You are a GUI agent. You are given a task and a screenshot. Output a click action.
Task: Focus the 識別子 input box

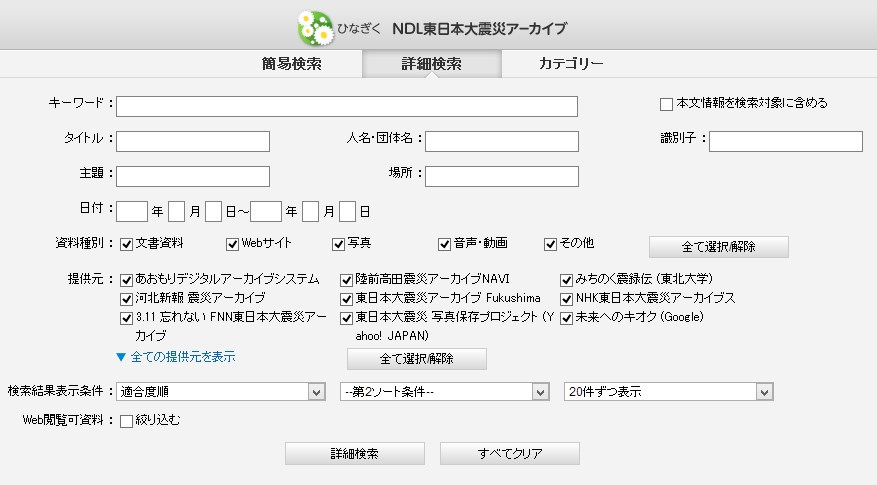(x=786, y=142)
